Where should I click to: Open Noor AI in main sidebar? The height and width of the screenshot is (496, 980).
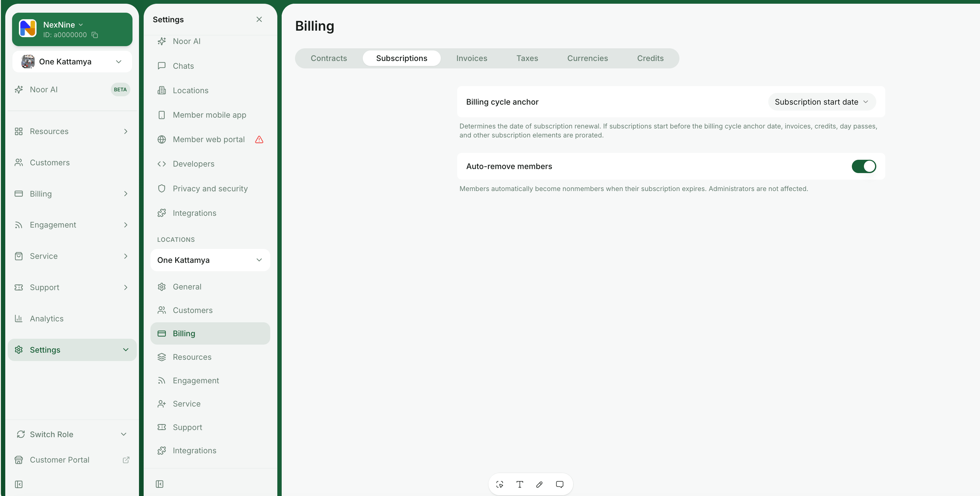(72, 89)
